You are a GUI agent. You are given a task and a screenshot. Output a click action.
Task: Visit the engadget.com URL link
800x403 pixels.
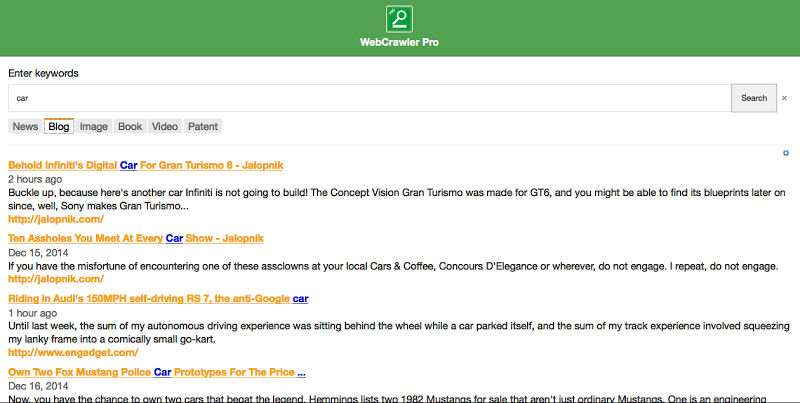pyautogui.click(x=73, y=352)
